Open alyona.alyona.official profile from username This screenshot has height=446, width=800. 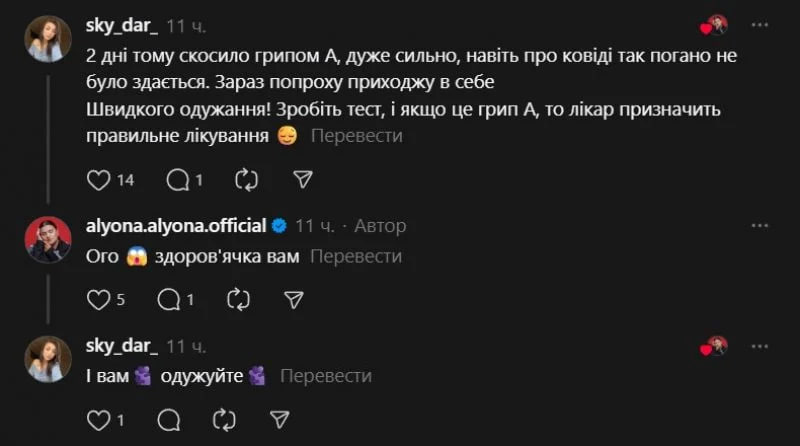tap(177, 226)
